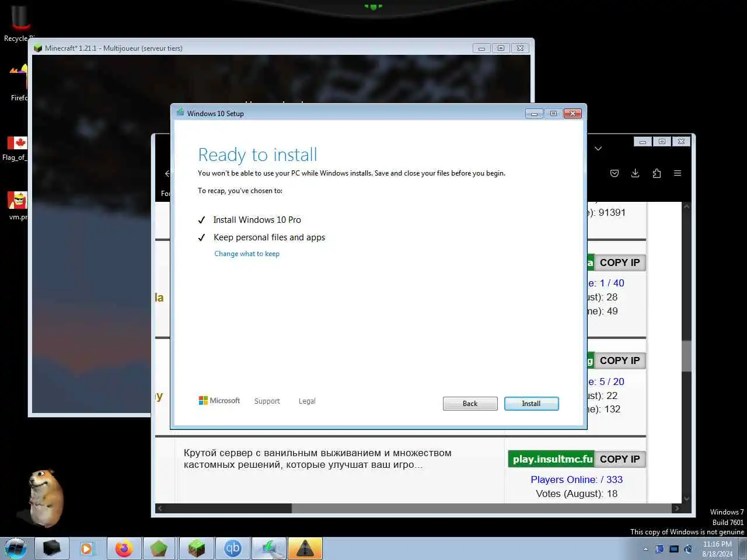Open the green pentagon taskbar app
747x560 pixels.
(x=159, y=549)
